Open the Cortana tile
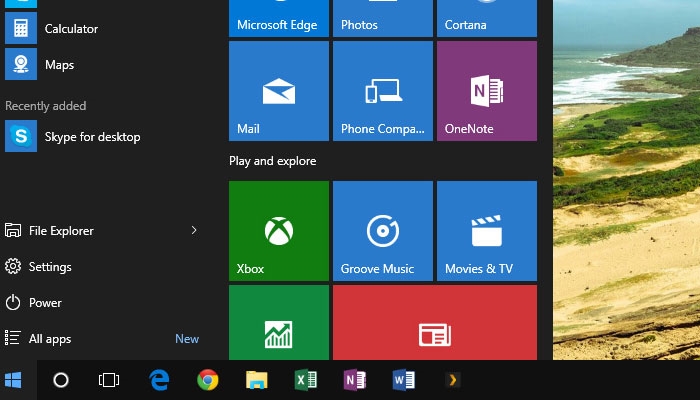700x400 pixels. 487,18
